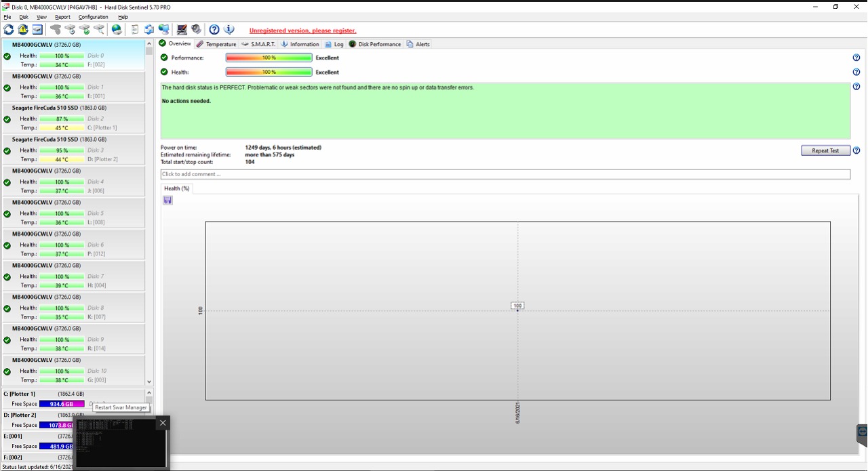868x471 pixels.
Task: Switch to the Alerts tab
Action: pyautogui.click(x=418, y=44)
